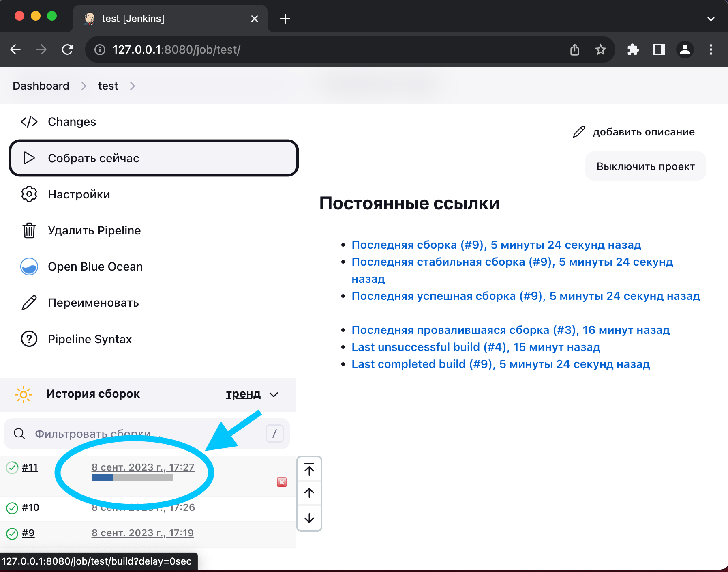Select the Переименовать menu item
The image size is (728, 572).
point(93,303)
